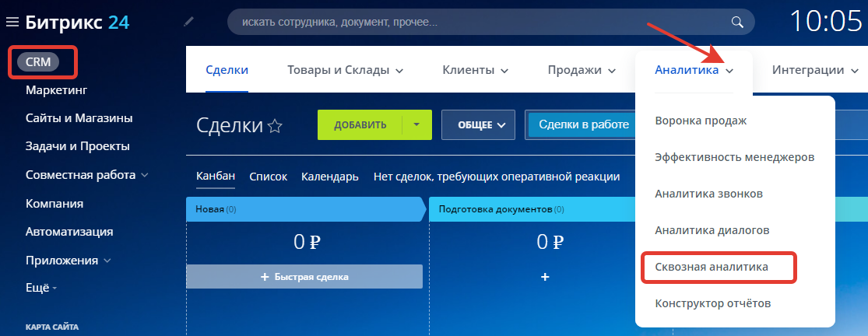Viewport: 868px width, 336px height.
Task: Click the Подготовка документов stage header
Action: (532, 209)
